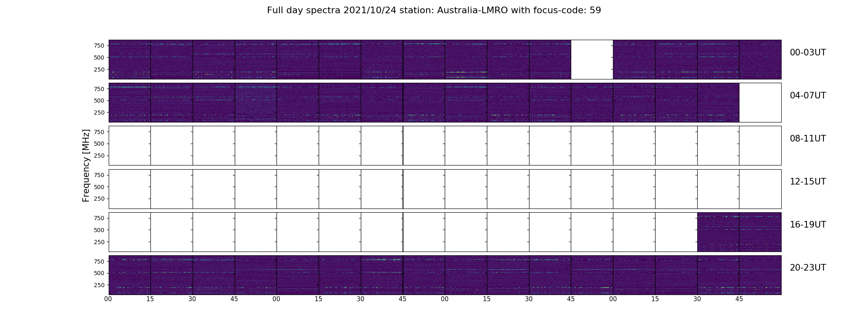Select the "08-11UT" row label
This screenshot has height=331, width=868.
tap(808, 139)
